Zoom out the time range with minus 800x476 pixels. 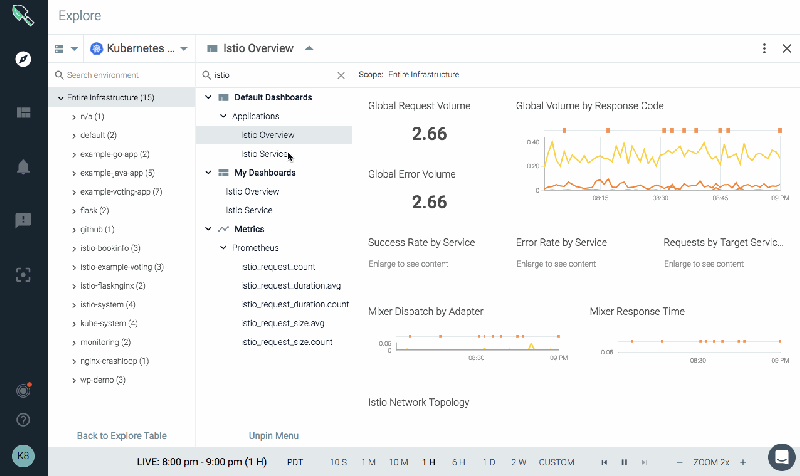(680, 462)
